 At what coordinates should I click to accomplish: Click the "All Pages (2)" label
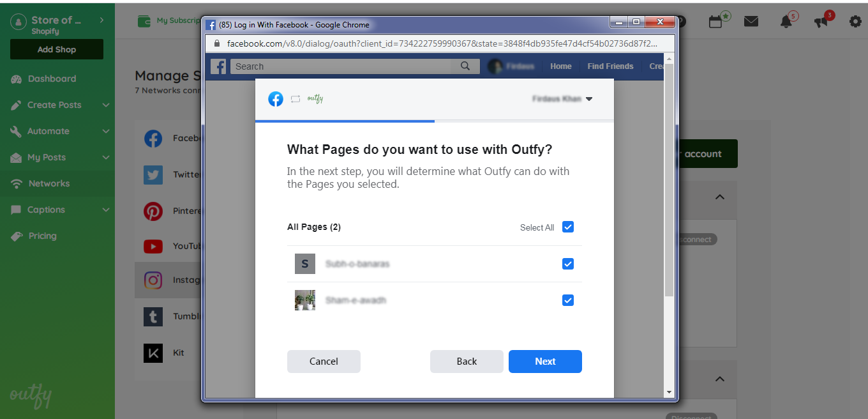point(314,227)
